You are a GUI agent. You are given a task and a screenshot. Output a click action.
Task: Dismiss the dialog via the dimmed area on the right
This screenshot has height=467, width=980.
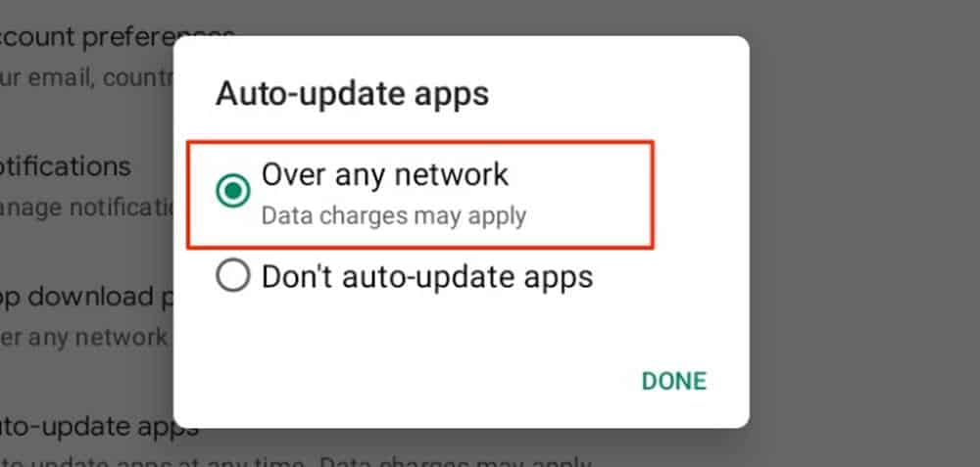click(x=862, y=231)
